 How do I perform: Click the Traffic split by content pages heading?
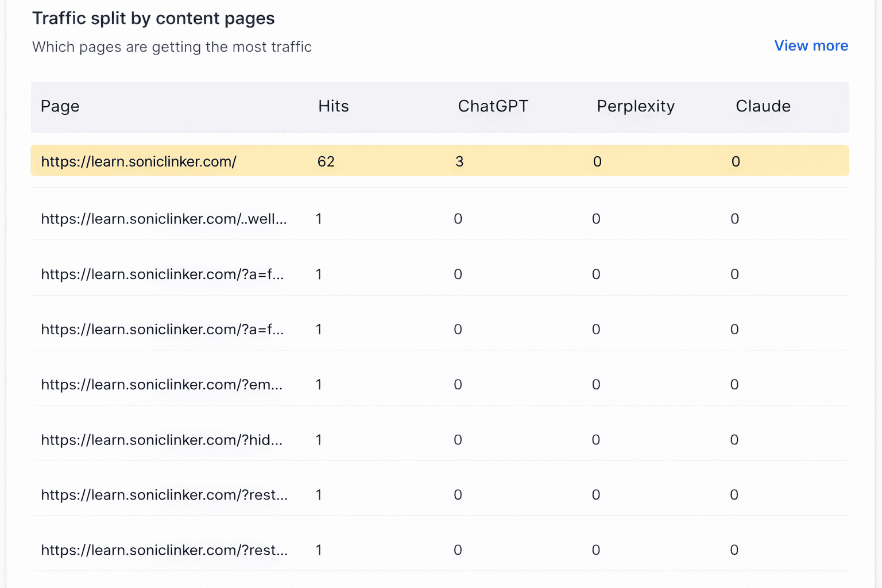coord(153,18)
